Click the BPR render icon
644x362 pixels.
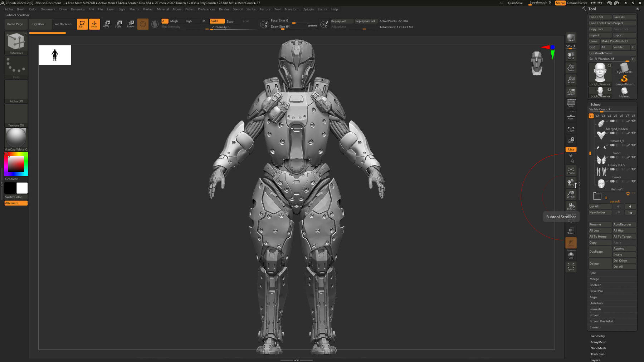click(x=571, y=38)
